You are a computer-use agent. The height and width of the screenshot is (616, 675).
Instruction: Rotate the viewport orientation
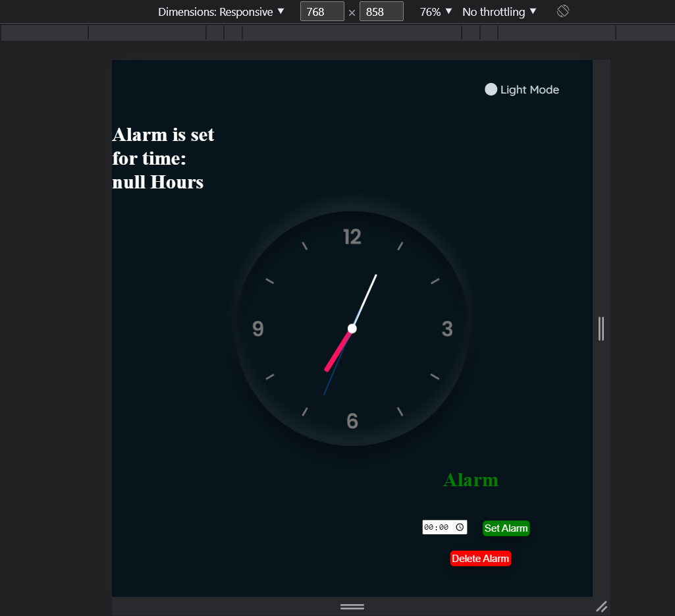562,11
